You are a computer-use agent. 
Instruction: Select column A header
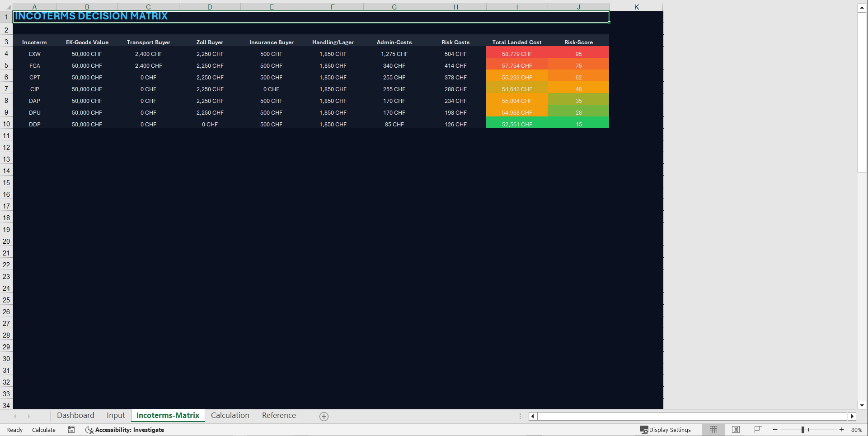coord(34,7)
